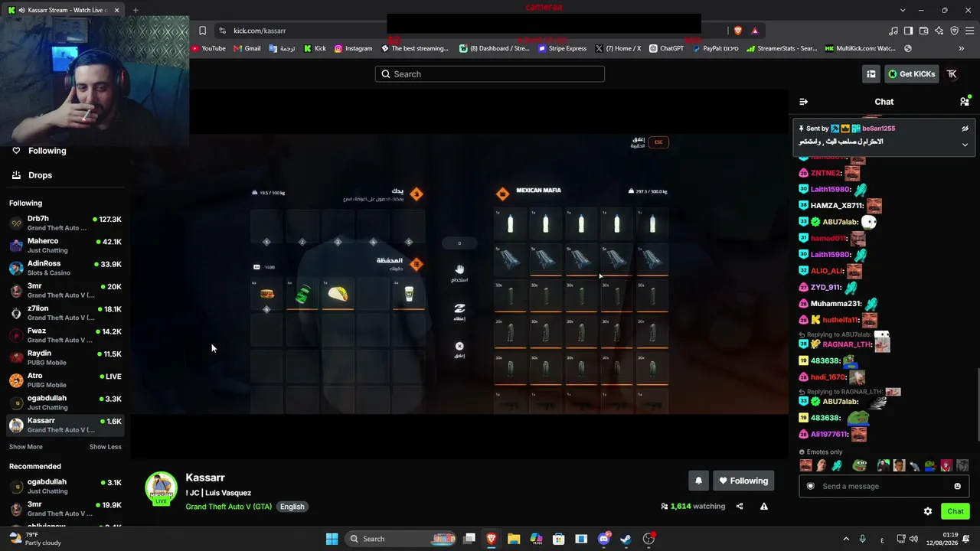Open the Leo AI sparkle icon

(x=939, y=31)
